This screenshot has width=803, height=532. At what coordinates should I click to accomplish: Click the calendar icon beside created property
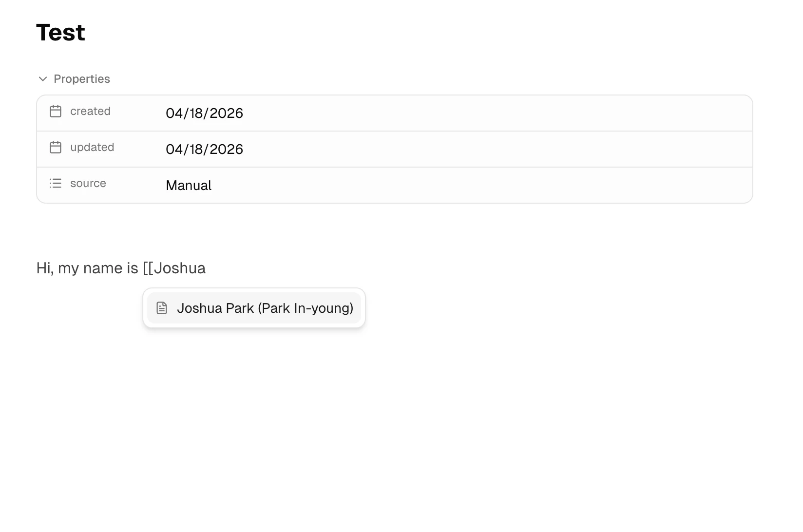tap(56, 111)
